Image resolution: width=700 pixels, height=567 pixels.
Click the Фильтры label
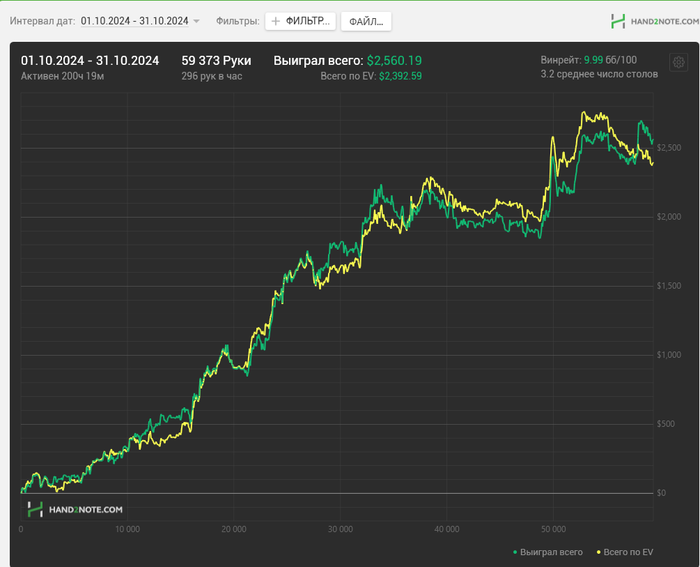238,21
